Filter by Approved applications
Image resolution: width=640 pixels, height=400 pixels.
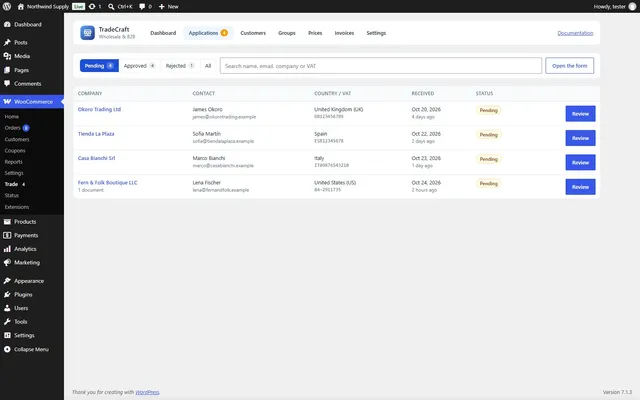139,66
